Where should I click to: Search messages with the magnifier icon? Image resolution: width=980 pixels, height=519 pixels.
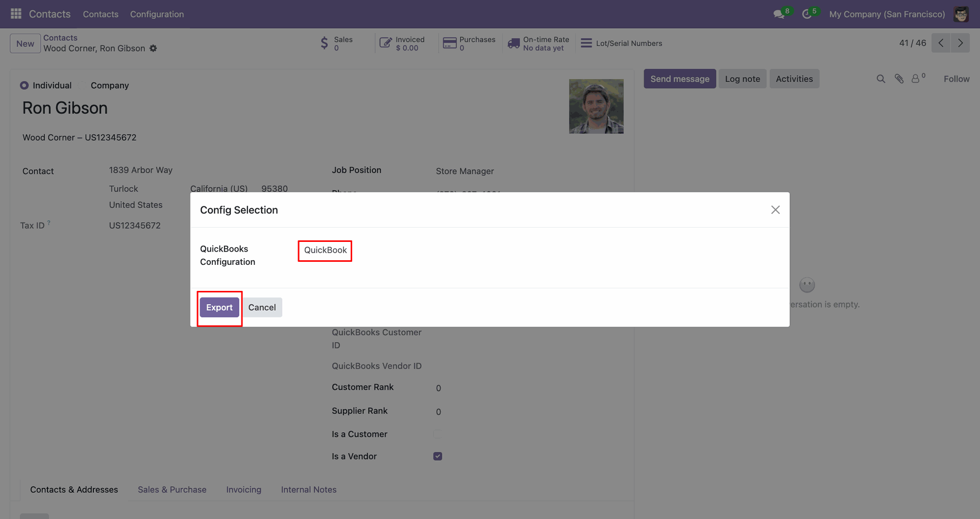pos(881,79)
